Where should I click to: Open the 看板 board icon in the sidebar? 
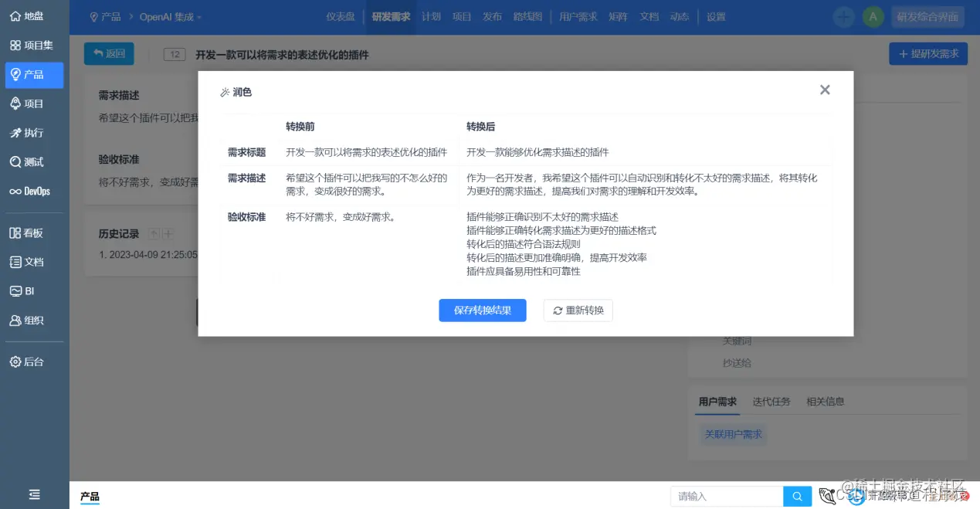pyautogui.click(x=33, y=232)
